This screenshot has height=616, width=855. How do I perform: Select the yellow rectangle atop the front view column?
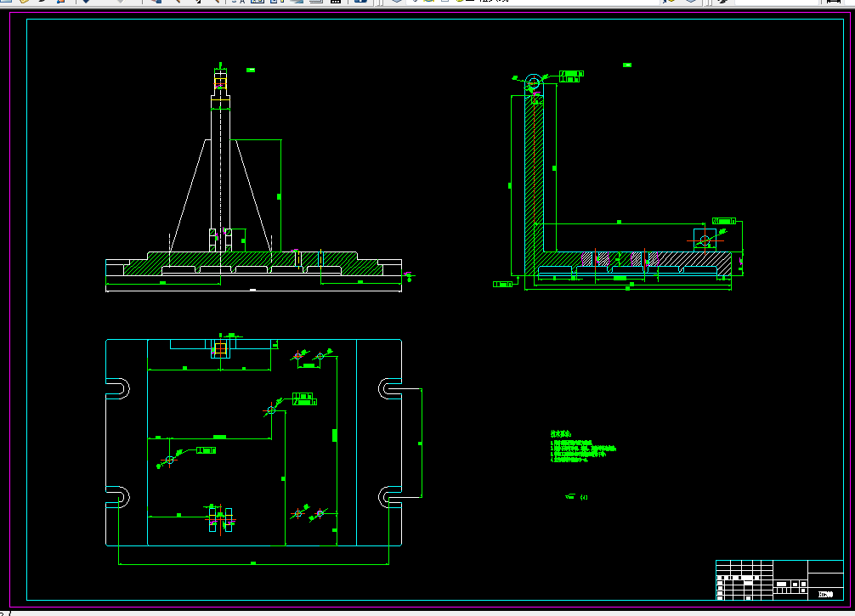coord(220,83)
